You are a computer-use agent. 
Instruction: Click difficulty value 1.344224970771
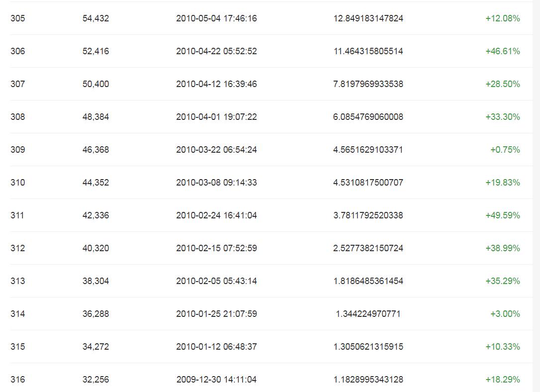(x=368, y=314)
